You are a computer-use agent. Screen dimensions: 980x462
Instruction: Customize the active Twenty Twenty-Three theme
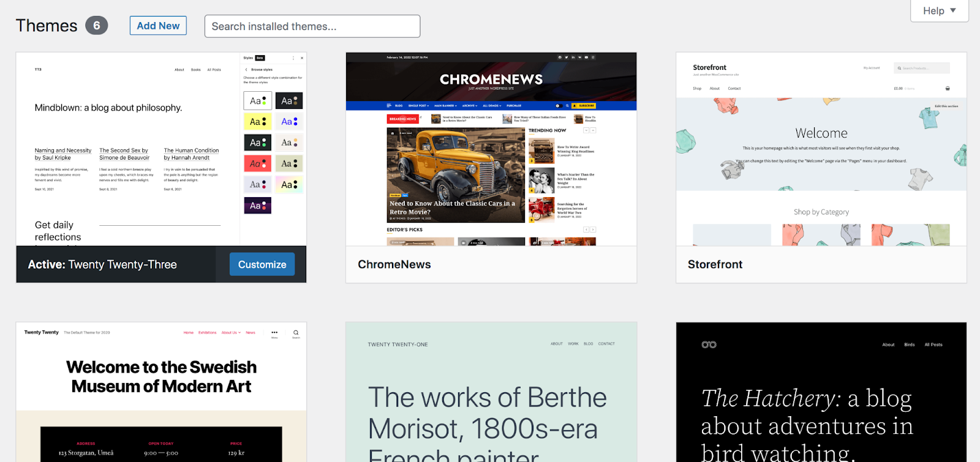(x=262, y=264)
